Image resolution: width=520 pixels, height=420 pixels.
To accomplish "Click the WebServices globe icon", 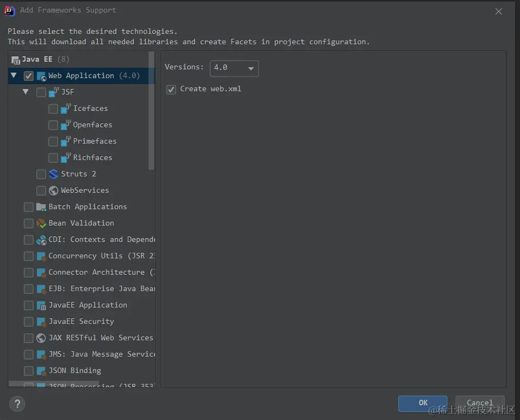I will (x=54, y=191).
